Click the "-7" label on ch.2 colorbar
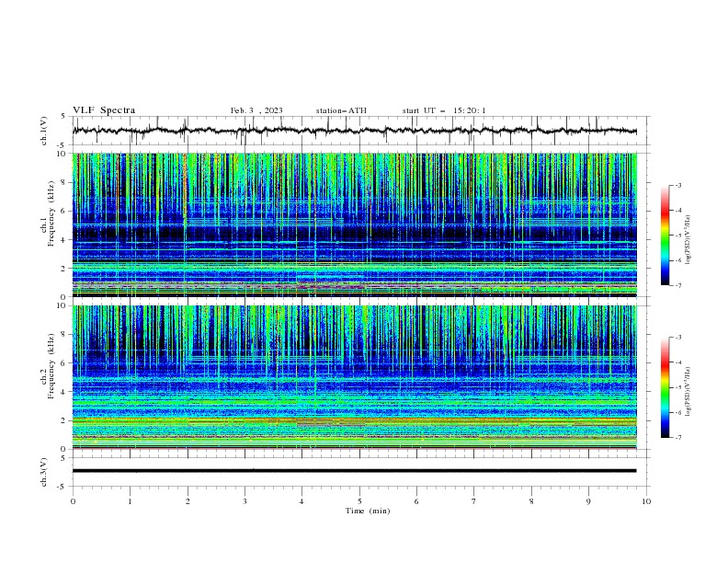Viewport: 728px width, 563px height. point(678,438)
